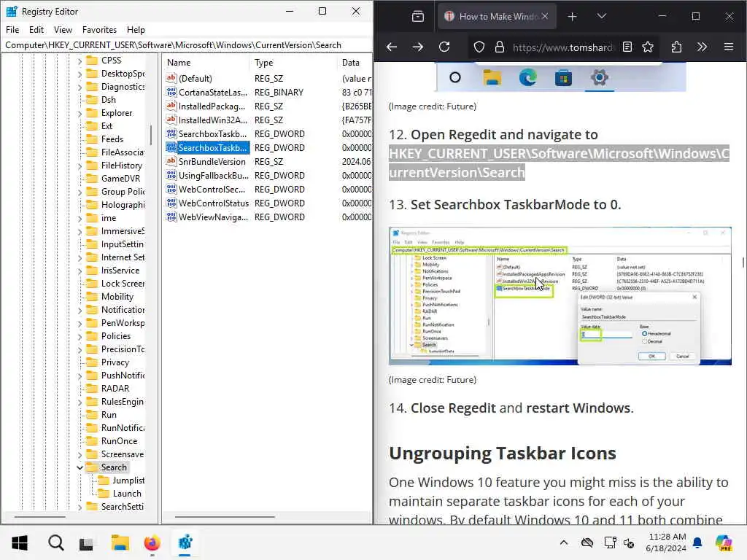
Task: Click the Firefox View icon left of tabs
Action: tap(418, 17)
